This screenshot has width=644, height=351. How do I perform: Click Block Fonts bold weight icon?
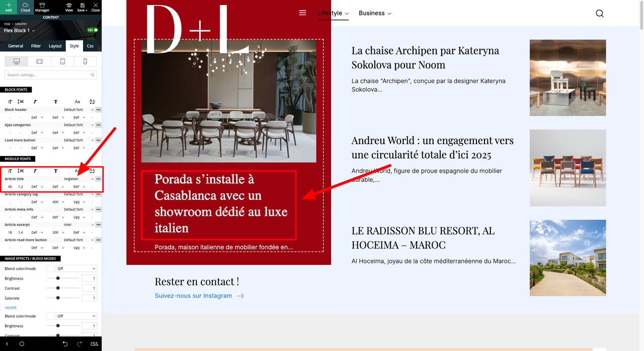pyautogui.click(x=56, y=102)
